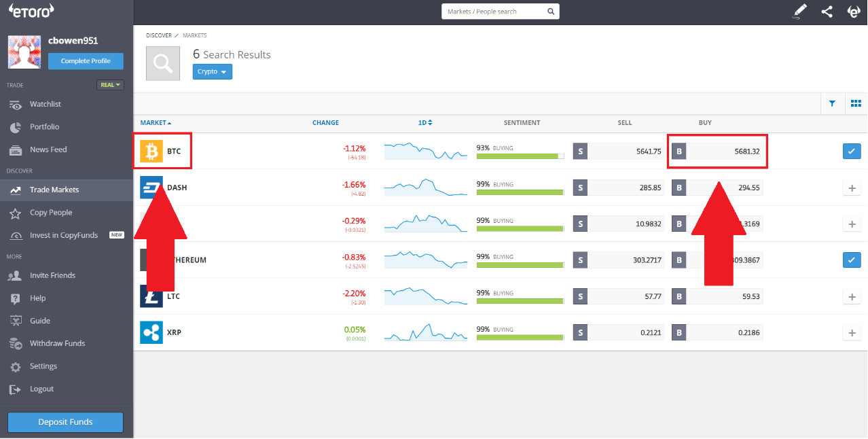Image resolution: width=868 pixels, height=439 pixels.
Task: Click the LTC Sell button 57.77
Action: 619,296
